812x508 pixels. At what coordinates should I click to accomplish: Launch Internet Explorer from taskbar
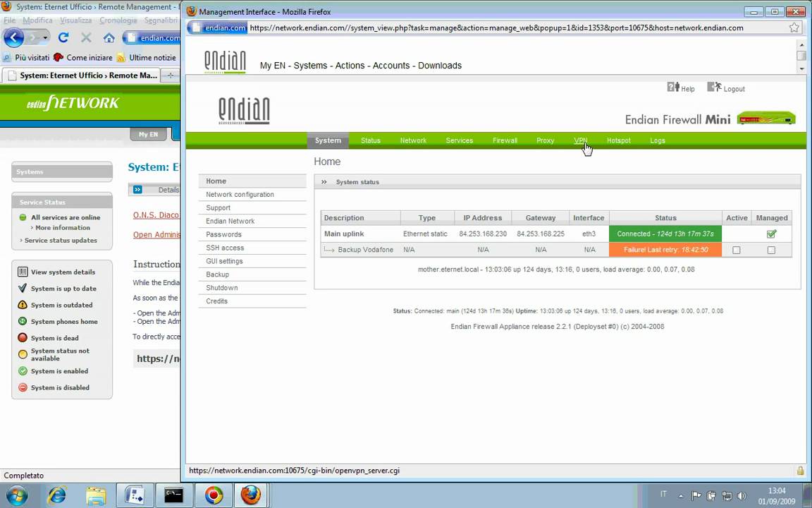tap(56, 495)
